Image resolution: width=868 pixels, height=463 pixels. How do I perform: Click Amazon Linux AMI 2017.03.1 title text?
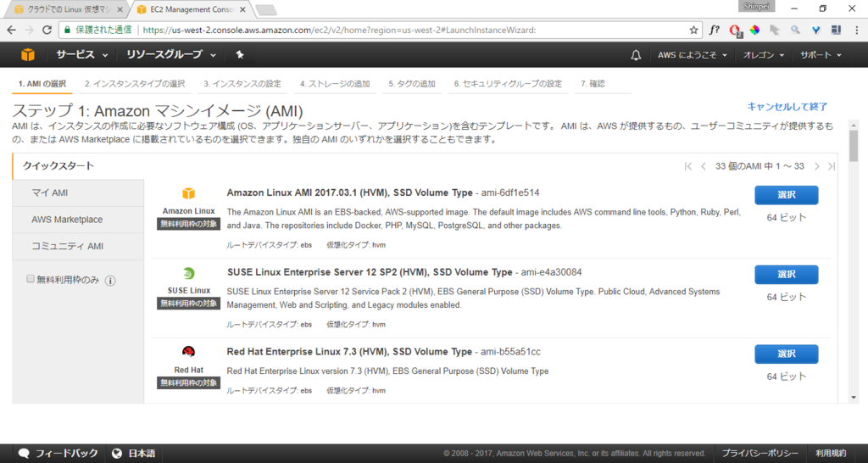349,192
